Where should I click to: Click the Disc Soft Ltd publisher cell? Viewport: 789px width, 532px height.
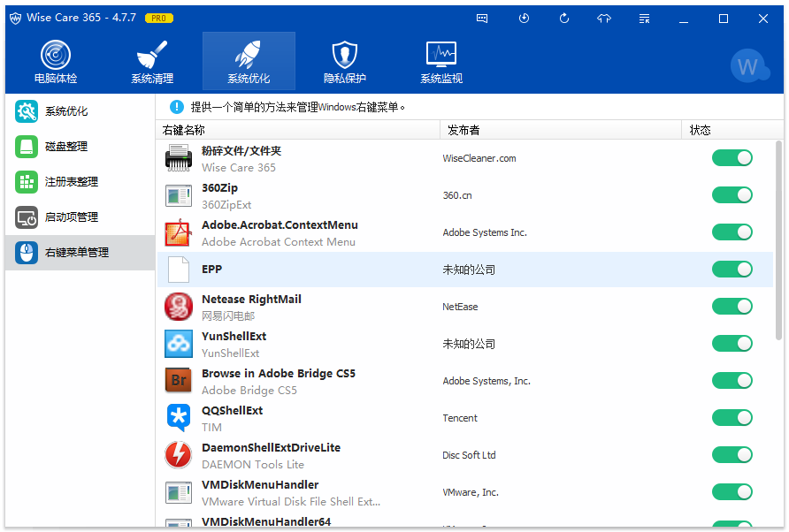pyautogui.click(x=469, y=455)
